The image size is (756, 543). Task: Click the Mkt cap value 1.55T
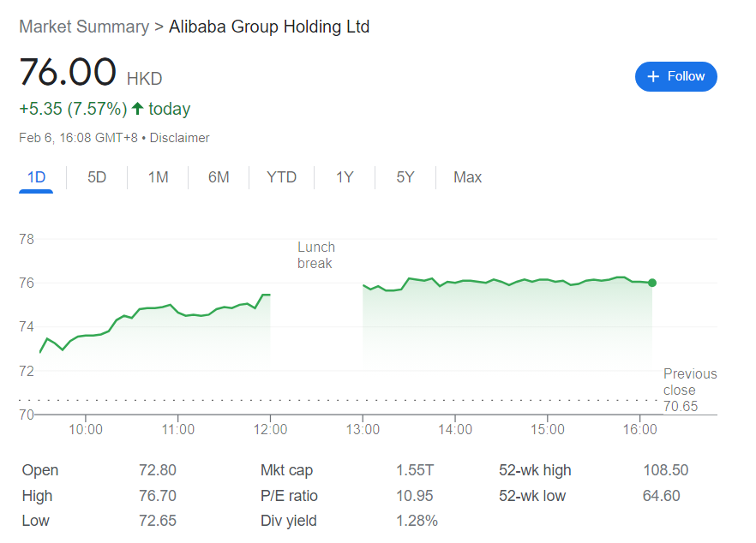pyautogui.click(x=415, y=470)
